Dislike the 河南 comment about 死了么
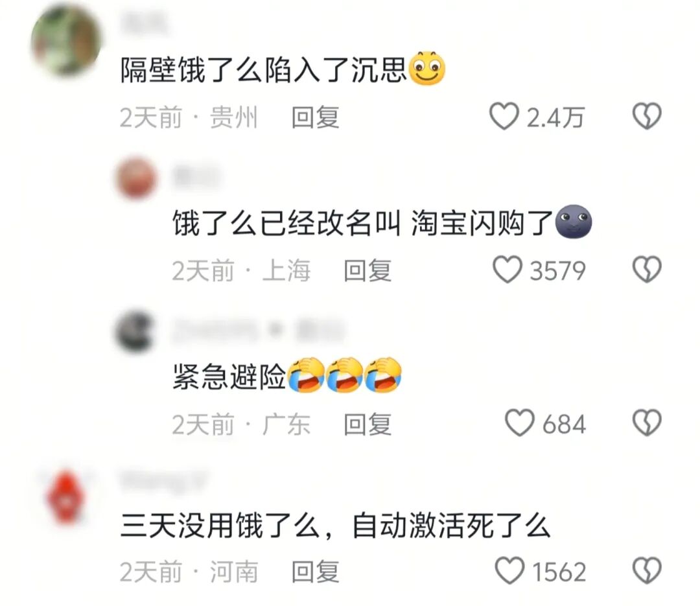The image size is (700, 606). point(647,571)
